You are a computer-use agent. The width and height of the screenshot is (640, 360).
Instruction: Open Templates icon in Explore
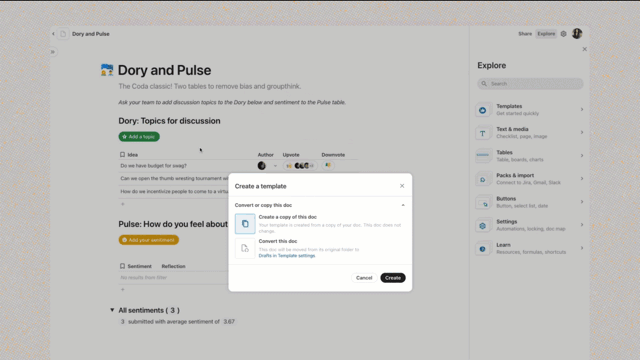click(483, 110)
